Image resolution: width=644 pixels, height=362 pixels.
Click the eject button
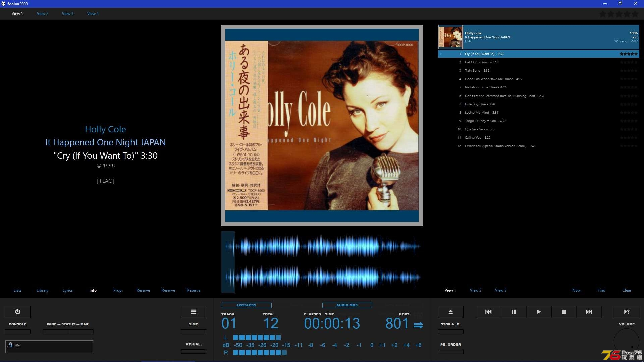pos(451,312)
